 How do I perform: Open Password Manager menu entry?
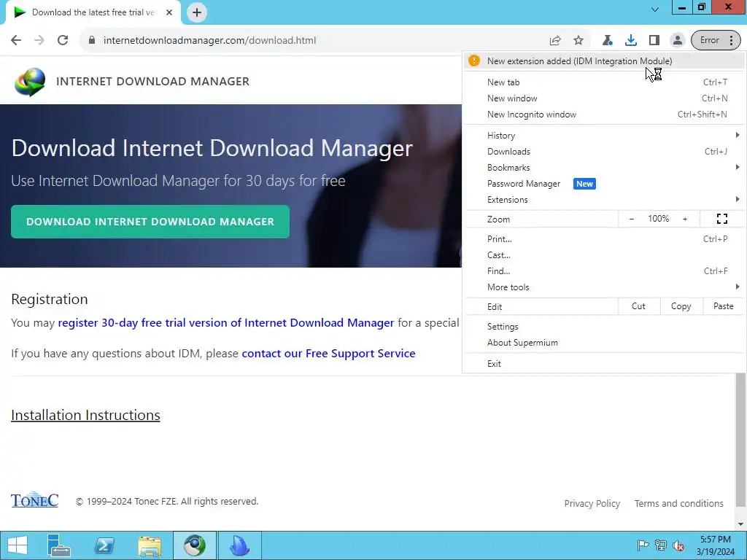point(604,184)
